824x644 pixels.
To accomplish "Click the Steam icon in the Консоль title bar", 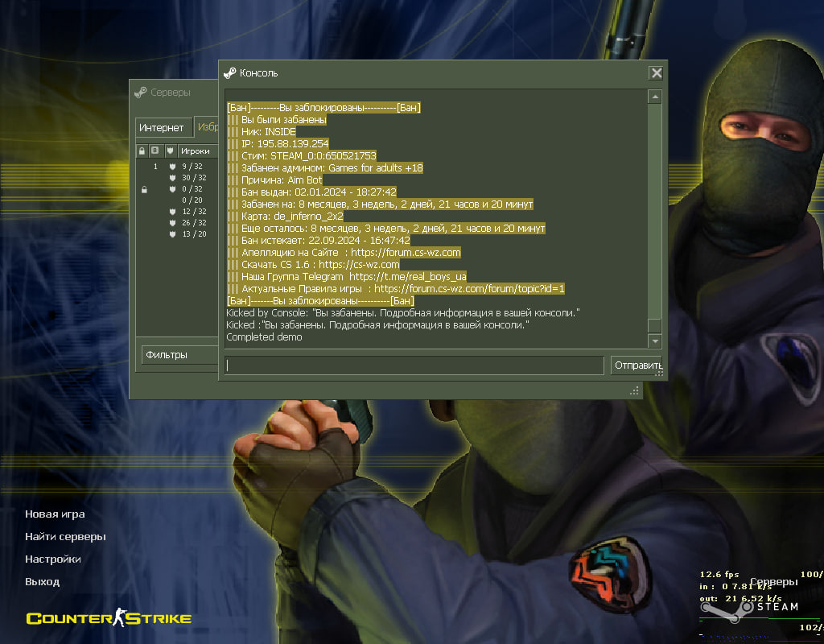I will [x=229, y=73].
